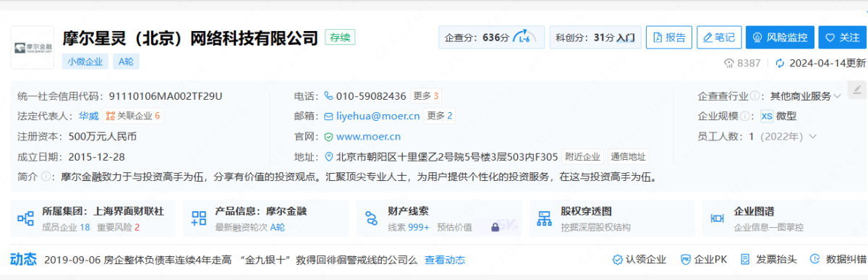Open 成员企业 18 link
This screenshot has width=868, height=280.
(66, 226)
